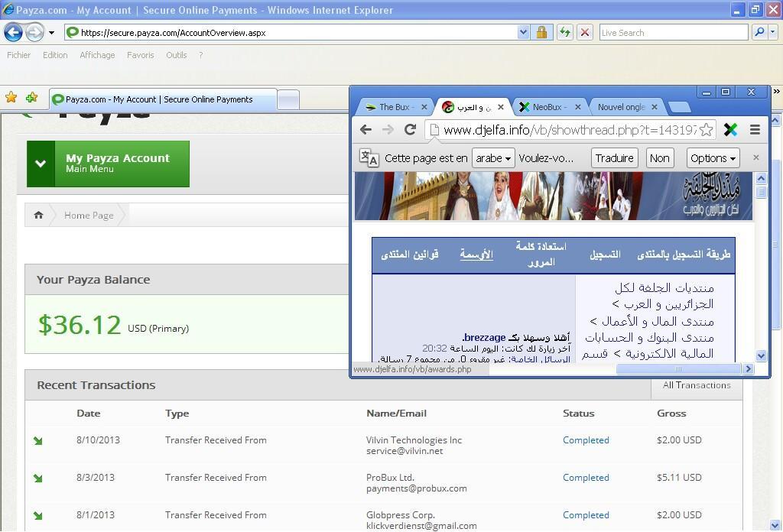Click service@vilvin.net email text

404,451
